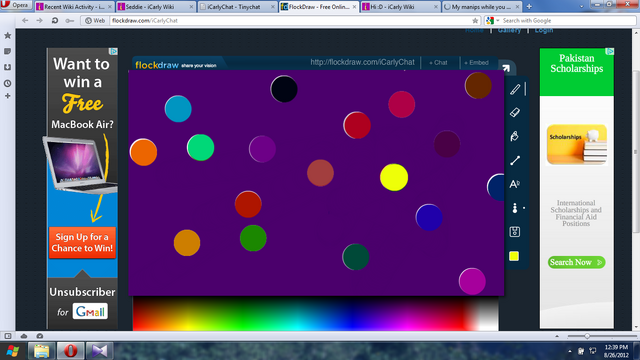
Task: Open the brush size selector
Action: tap(515, 208)
